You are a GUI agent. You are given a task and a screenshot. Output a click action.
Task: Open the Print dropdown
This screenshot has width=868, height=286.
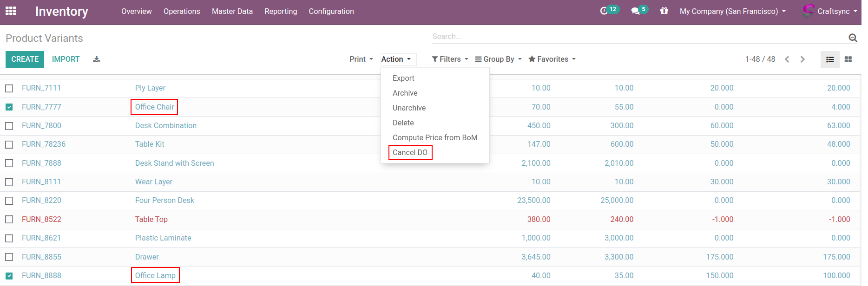tap(361, 59)
